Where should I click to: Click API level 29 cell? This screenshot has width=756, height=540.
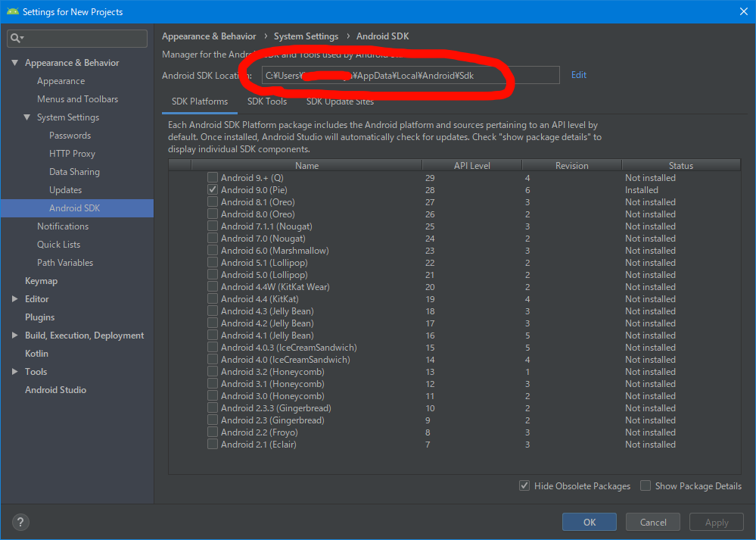[430, 177]
